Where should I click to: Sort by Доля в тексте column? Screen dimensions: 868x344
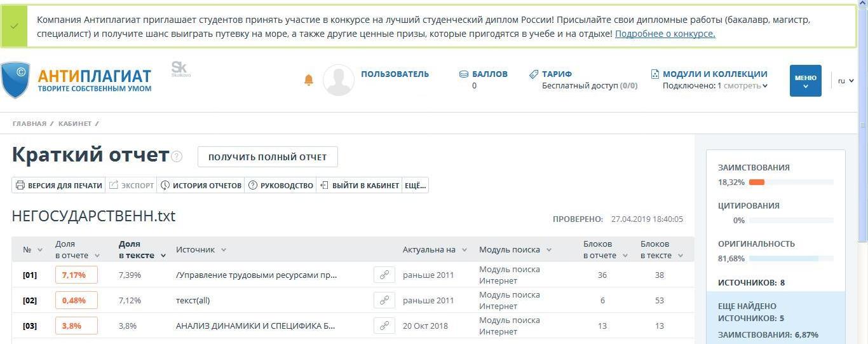[141, 249]
